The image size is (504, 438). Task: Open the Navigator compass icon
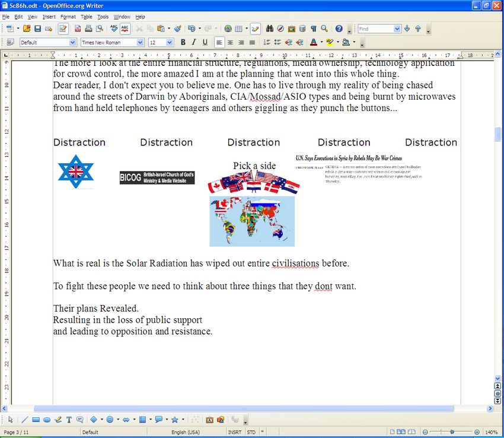pyautogui.click(x=280, y=28)
